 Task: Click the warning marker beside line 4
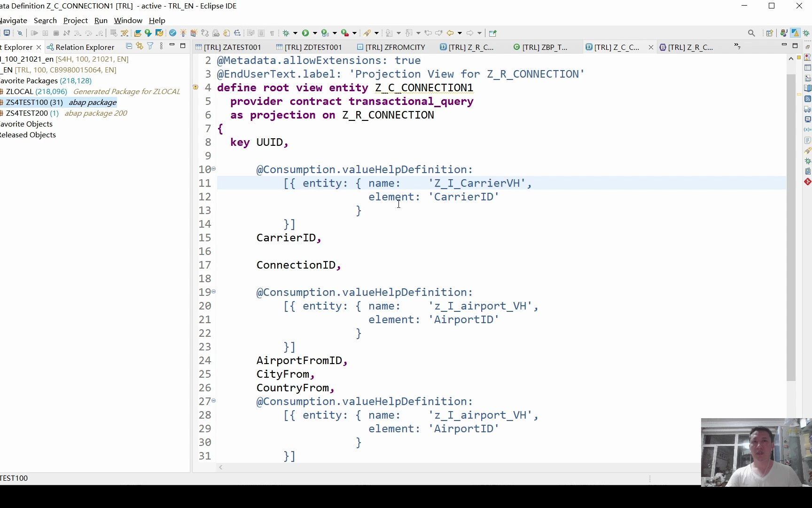tap(195, 87)
